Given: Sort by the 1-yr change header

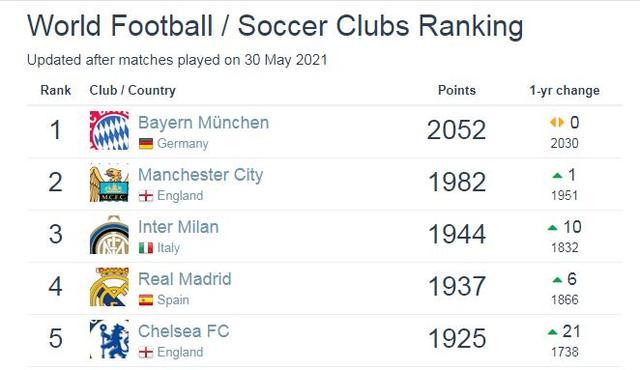Looking at the screenshot, I should (564, 91).
